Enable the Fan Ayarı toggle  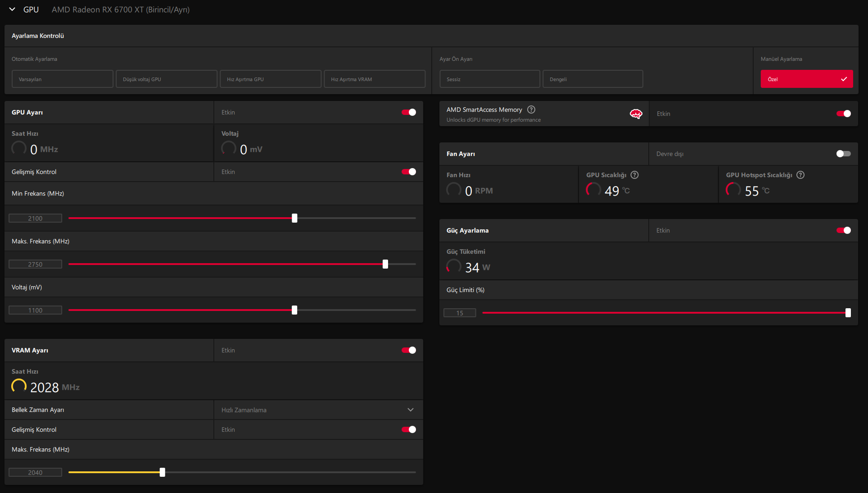coord(844,154)
